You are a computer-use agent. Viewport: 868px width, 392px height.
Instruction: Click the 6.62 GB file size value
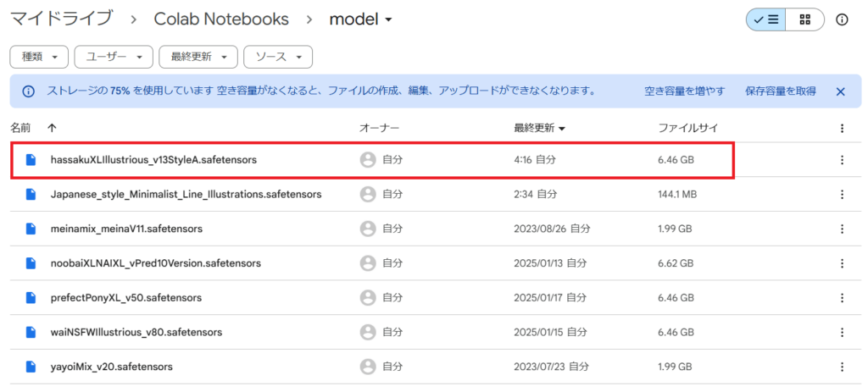coord(676,263)
